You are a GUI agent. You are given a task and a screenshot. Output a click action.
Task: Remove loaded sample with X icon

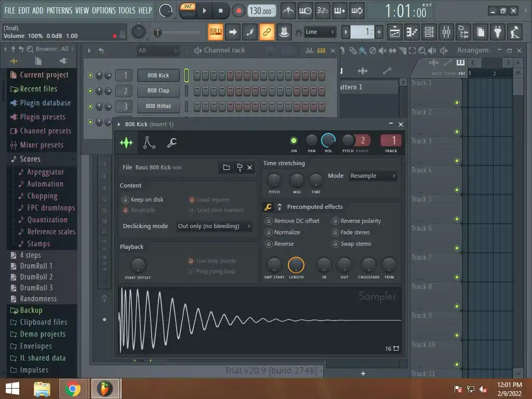coord(250,167)
